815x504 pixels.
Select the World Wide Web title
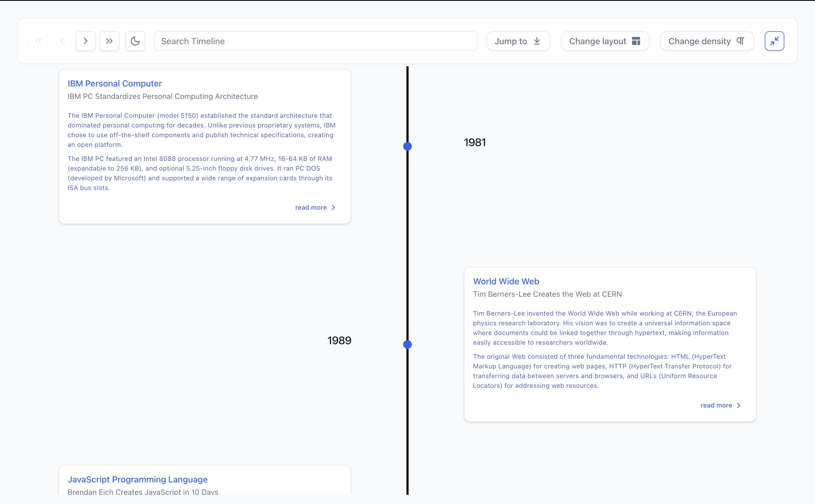(506, 281)
